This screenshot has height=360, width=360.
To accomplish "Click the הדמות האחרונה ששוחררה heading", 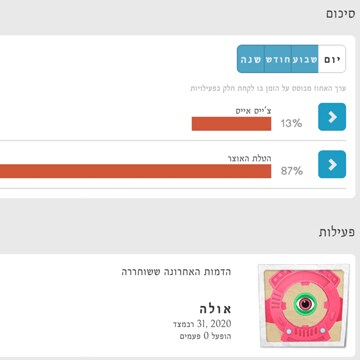I will [x=176, y=272].
